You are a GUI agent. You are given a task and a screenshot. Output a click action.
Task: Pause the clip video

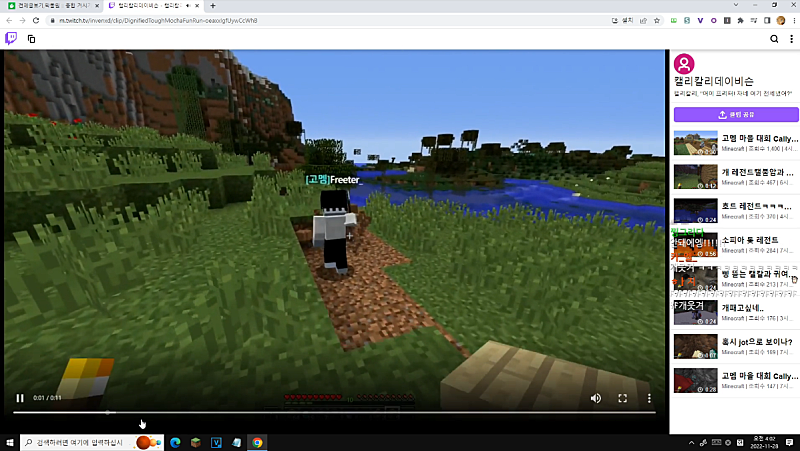(20, 398)
